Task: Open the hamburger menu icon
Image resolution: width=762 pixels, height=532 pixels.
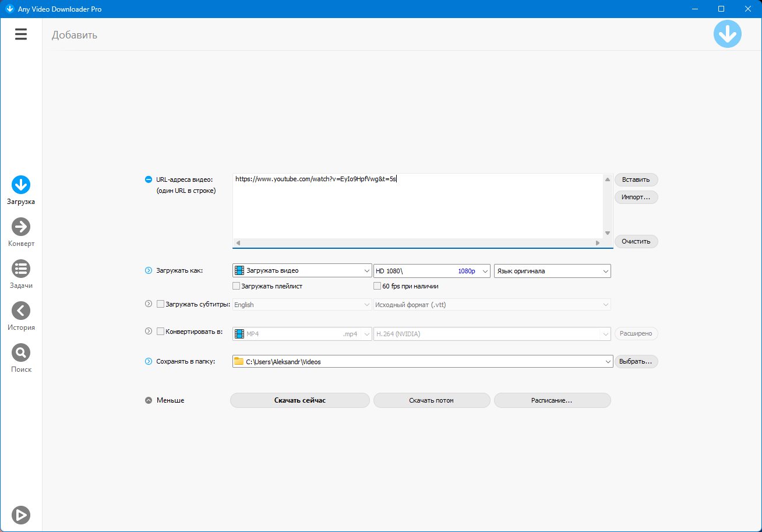Action: (21, 35)
